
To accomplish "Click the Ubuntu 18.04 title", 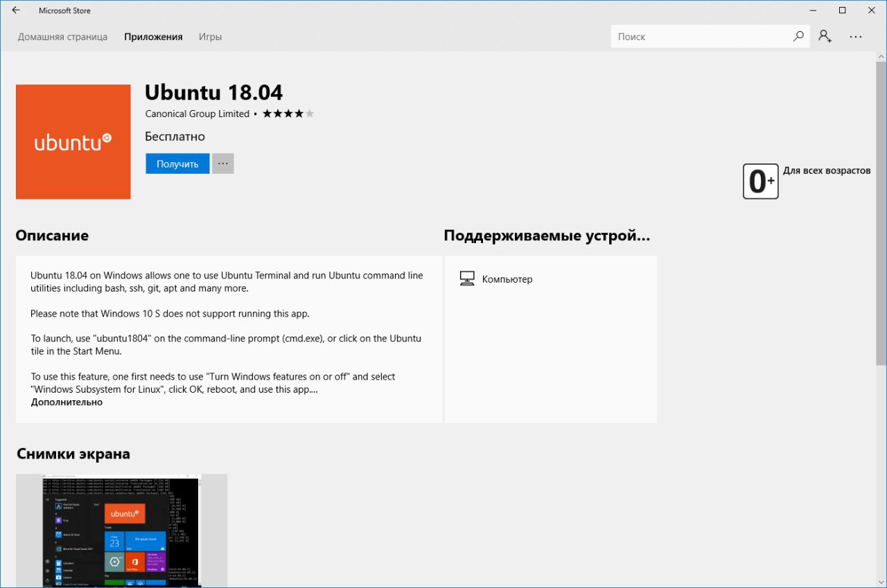I will pyautogui.click(x=214, y=92).
